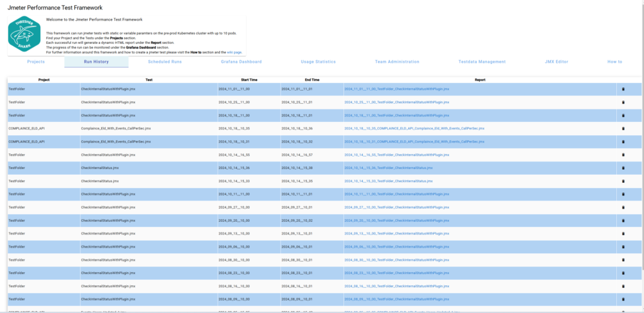Remove the 2024_10_18__11_00 TestFolder run
644x313 pixels.
(623, 115)
